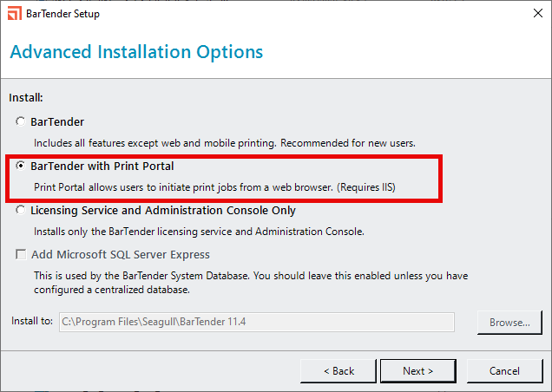Tick the Add Microsoft SQL Server Express checkbox box

point(21,254)
